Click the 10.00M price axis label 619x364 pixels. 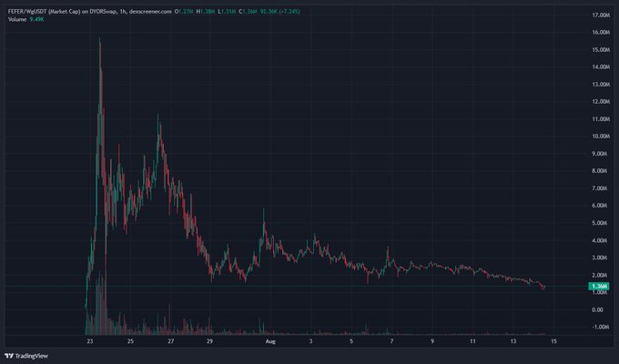click(601, 136)
